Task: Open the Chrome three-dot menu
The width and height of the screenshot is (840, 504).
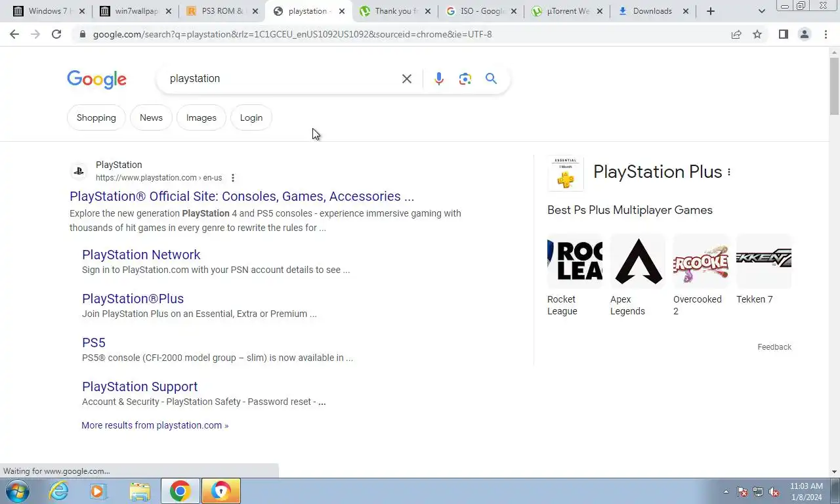Action: 826,34
